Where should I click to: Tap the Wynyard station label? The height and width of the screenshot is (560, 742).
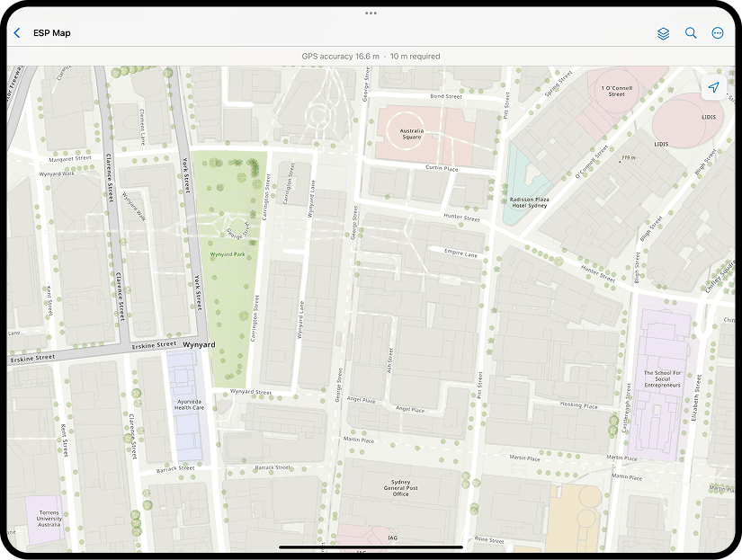[x=199, y=344]
